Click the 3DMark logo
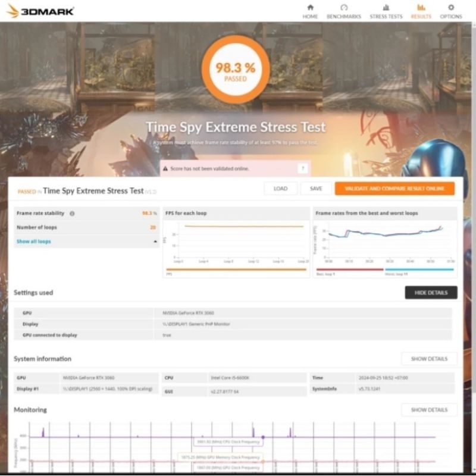Image resolution: width=476 pixels, height=476 pixels. tap(40, 11)
